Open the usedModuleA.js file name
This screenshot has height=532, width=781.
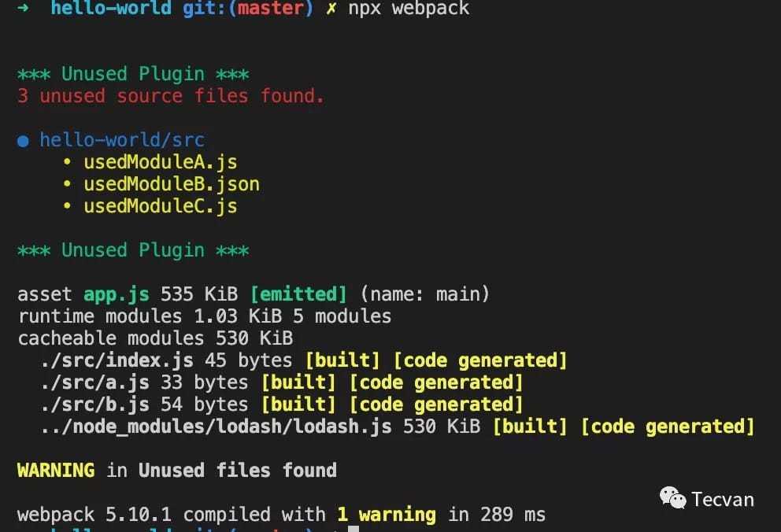pos(161,162)
